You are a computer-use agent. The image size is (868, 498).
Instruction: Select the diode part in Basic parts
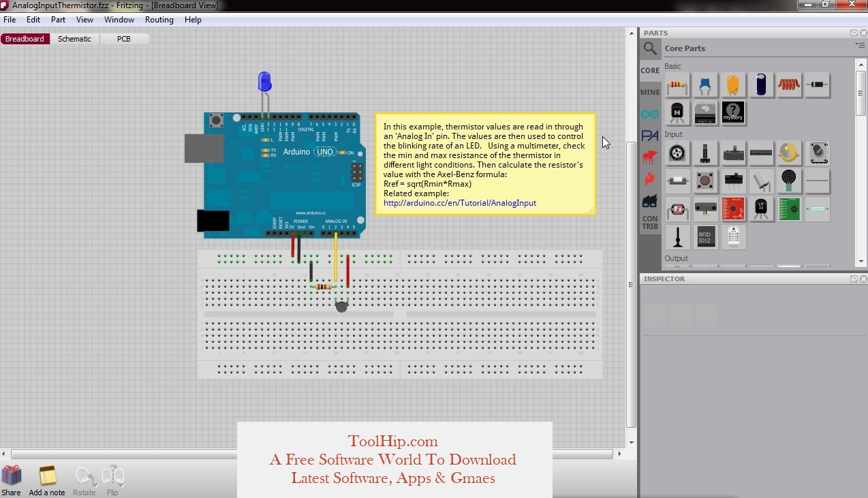817,85
